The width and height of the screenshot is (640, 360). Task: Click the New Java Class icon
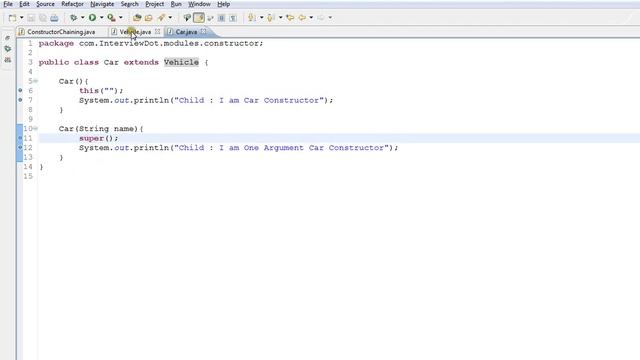click(x=149, y=18)
